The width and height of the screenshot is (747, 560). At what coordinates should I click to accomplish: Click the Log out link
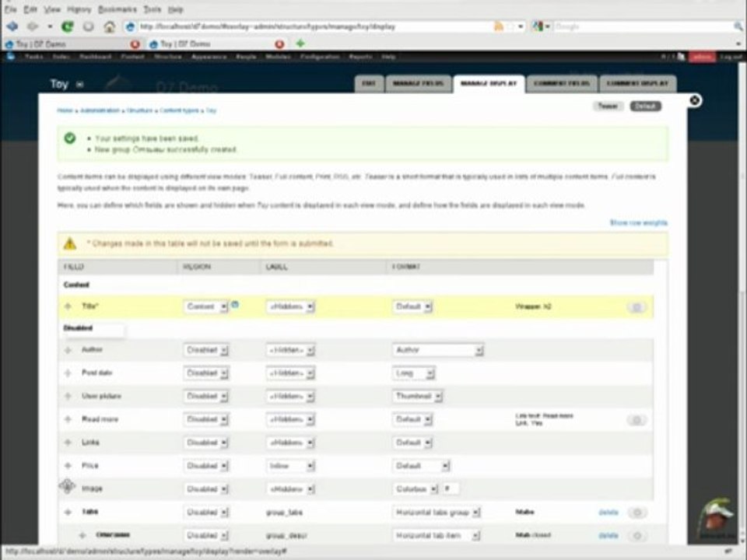[x=731, y=57]
